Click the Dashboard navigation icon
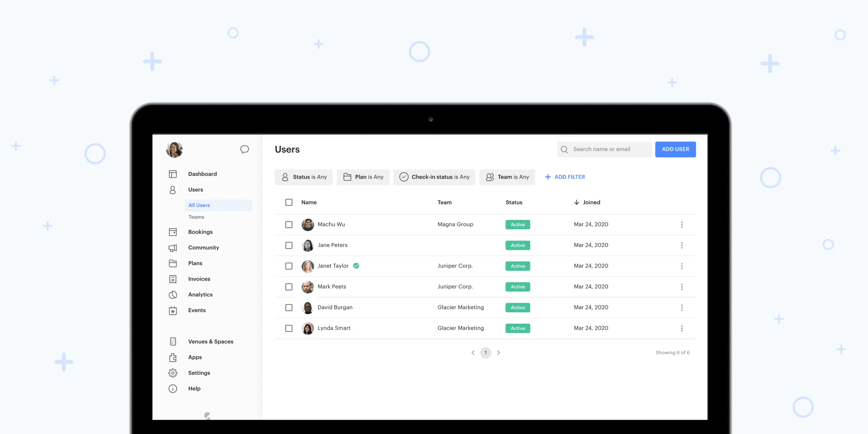The image size is (868, 434). (173, 174)
